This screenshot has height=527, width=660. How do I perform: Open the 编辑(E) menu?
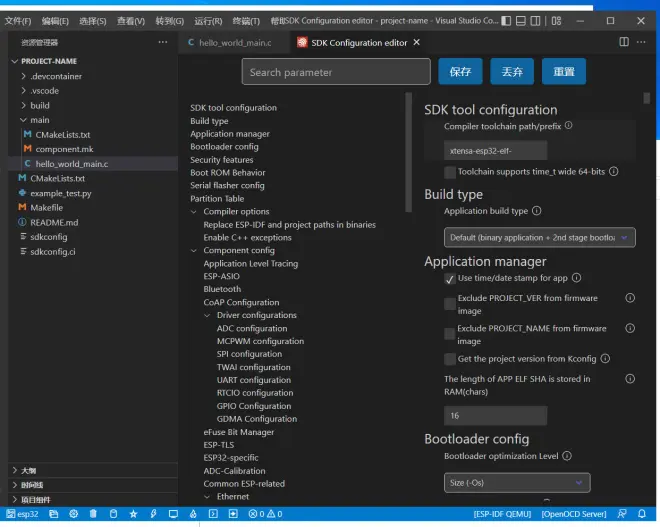[x=55, y=21]
